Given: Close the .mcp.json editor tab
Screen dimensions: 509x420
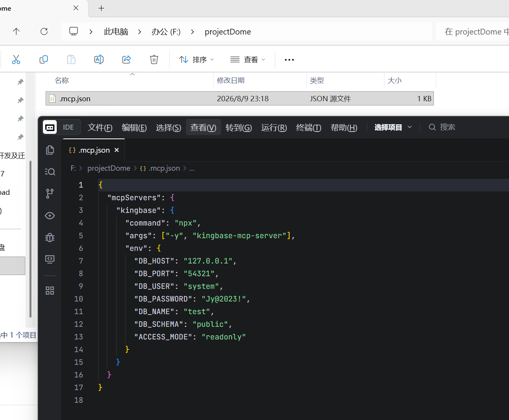Looking at the screenshot, I should [x=117, y=150].
